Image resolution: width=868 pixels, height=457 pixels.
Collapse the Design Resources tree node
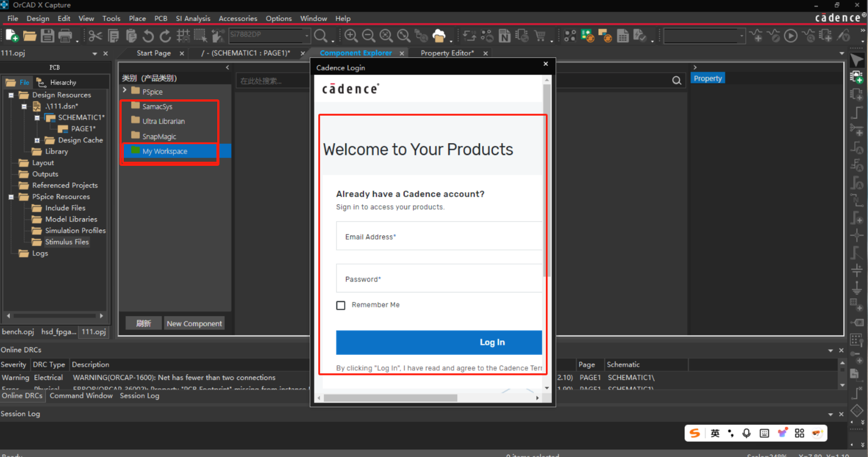(11, 95)
